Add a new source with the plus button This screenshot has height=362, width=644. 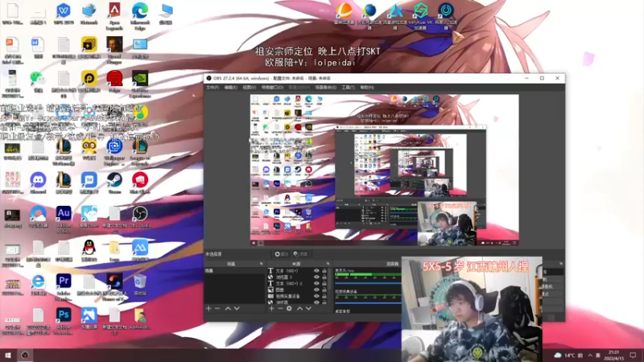click(271, 308)
